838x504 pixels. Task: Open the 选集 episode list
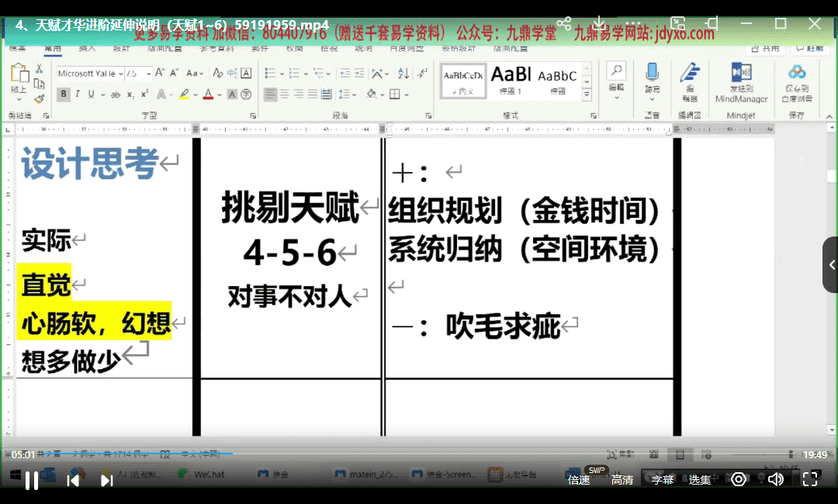700,480
